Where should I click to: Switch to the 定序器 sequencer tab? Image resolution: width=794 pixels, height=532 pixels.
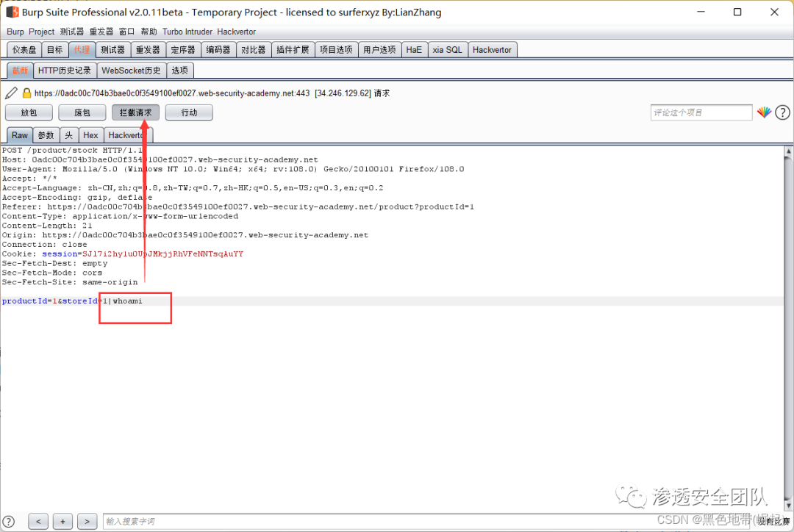[183, 50]
